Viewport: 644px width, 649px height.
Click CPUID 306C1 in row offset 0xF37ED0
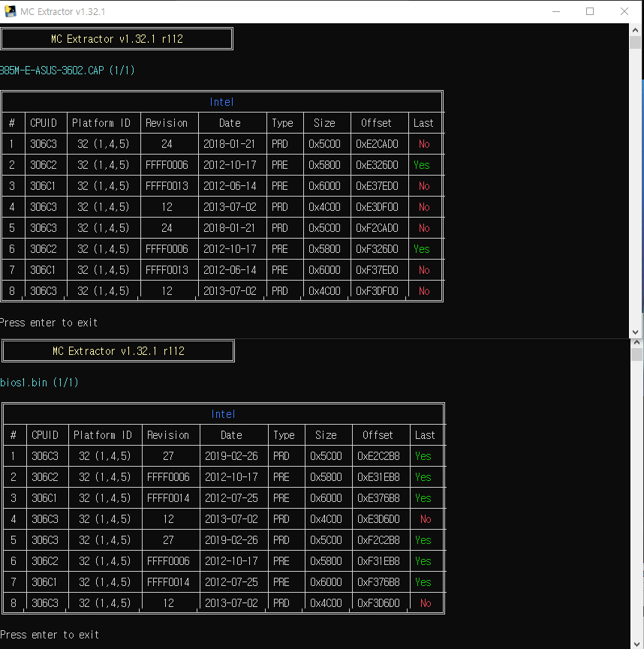(43, 270)
